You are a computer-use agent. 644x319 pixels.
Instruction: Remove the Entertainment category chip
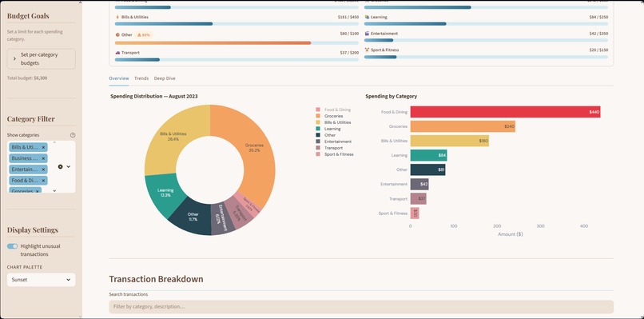point(43,169)
